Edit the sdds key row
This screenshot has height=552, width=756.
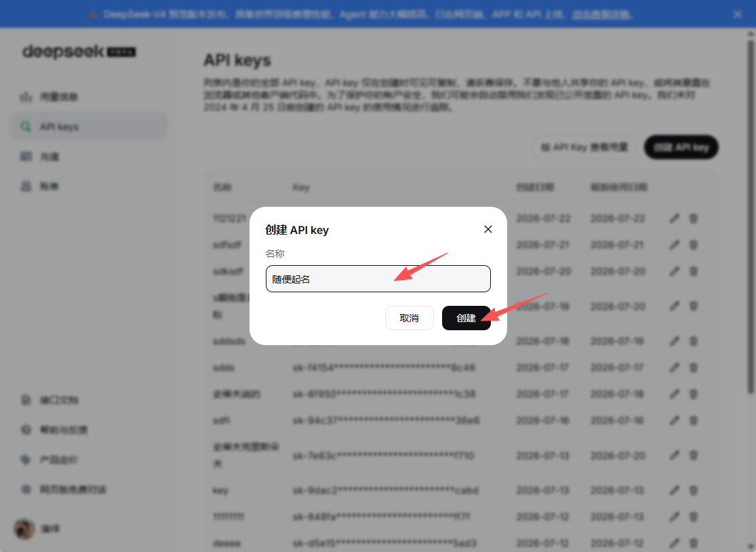tap(674, 368)
